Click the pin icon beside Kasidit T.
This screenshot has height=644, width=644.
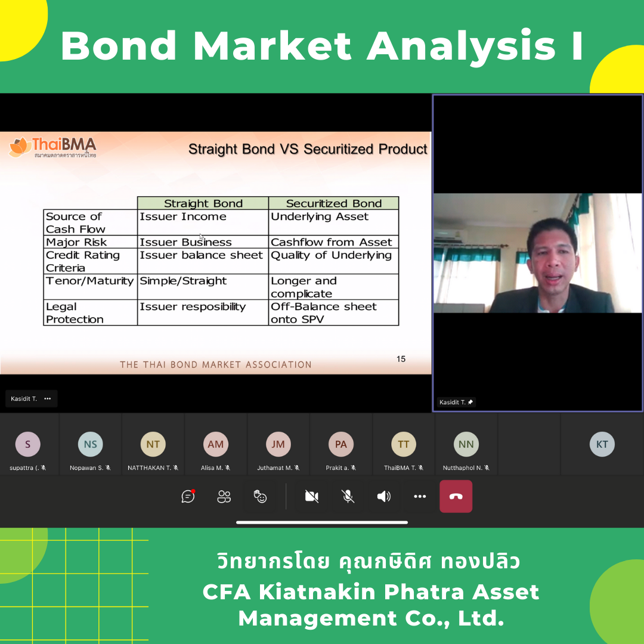click(470, 402)
